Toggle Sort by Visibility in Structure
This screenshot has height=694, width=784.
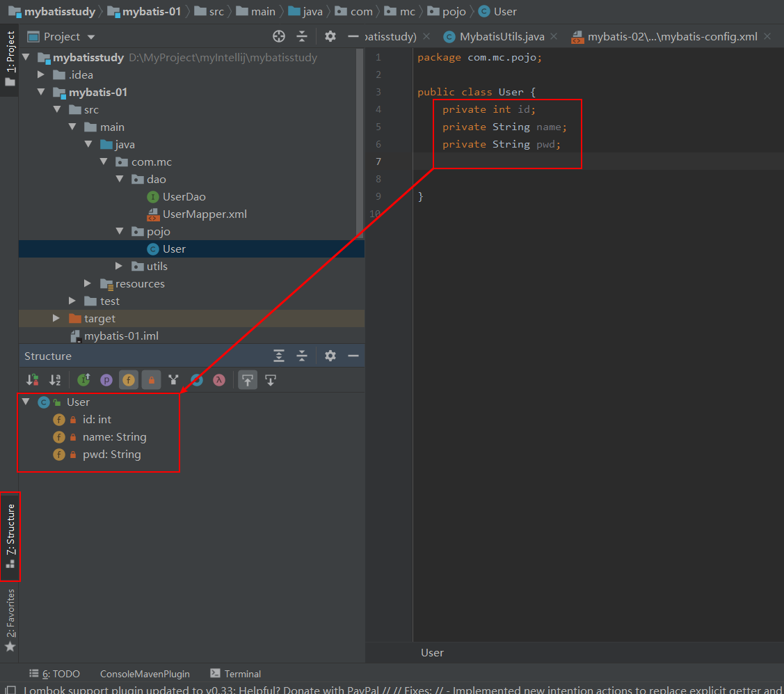pyautogui.click(x=33, y=380)
